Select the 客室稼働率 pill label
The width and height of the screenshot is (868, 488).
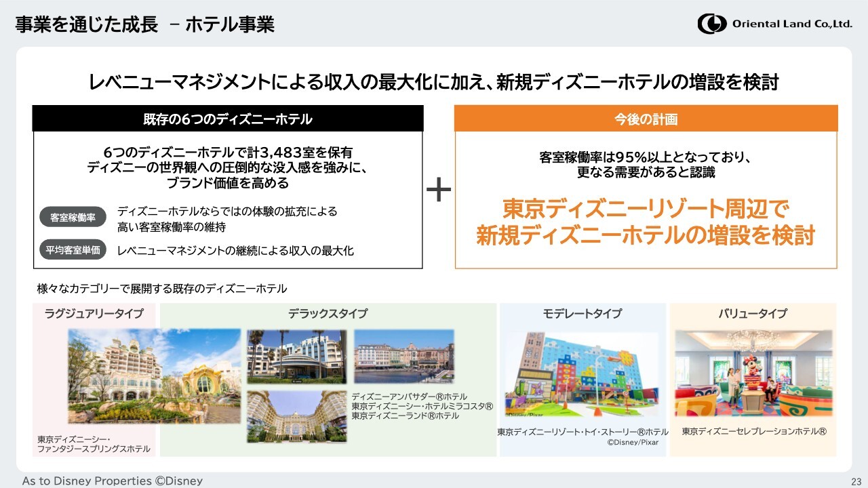(x=73, y=218)
